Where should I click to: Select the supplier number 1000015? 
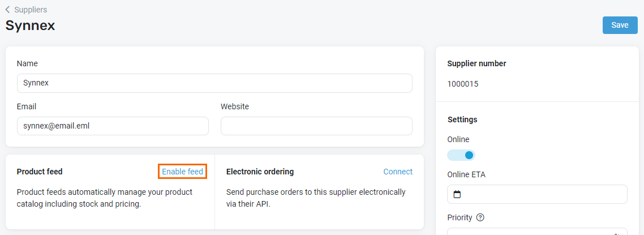tap(463, 84)
